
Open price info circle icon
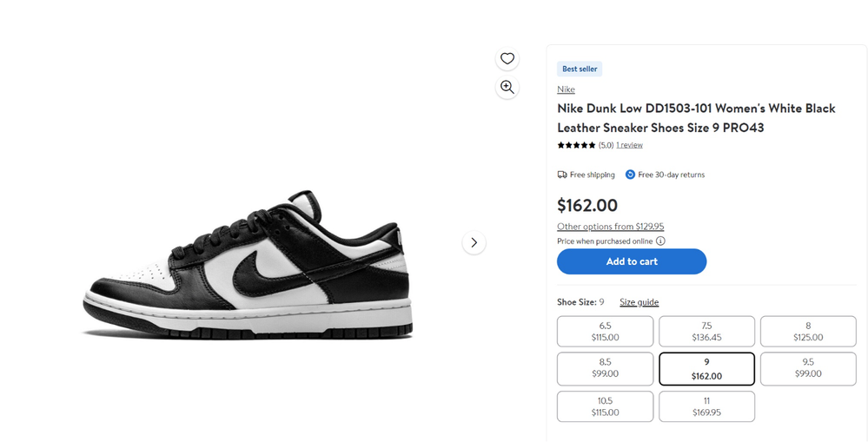[660, 241]
